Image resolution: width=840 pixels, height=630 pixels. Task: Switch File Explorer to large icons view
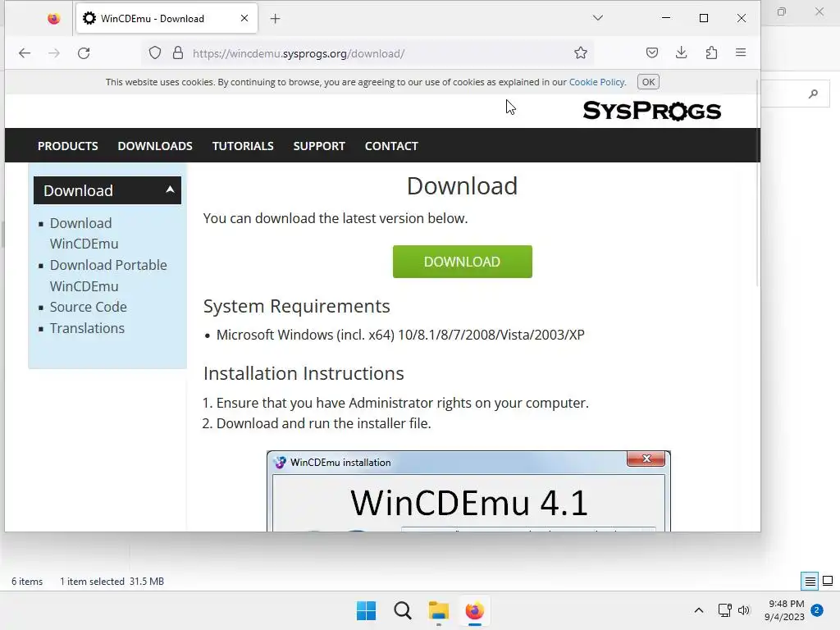(828, 581)
